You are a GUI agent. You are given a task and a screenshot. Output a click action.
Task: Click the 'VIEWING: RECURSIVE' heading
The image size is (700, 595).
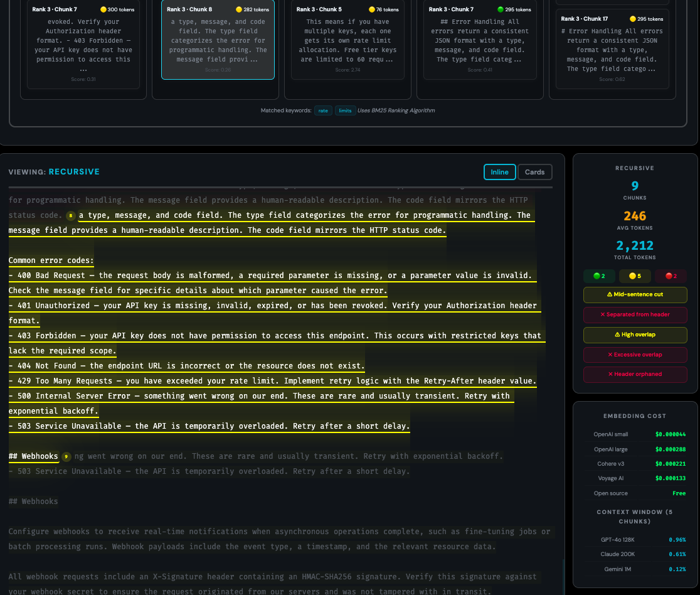[54, 172]
